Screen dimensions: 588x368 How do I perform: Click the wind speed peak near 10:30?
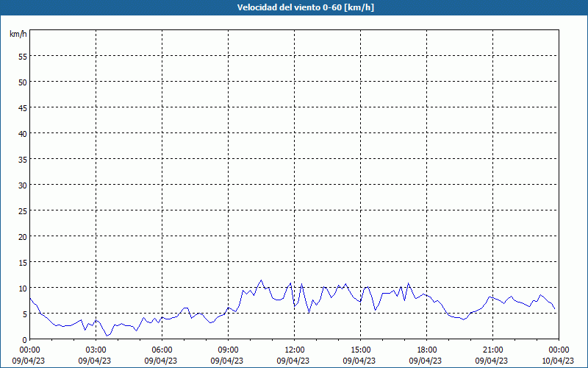point(262,280)
